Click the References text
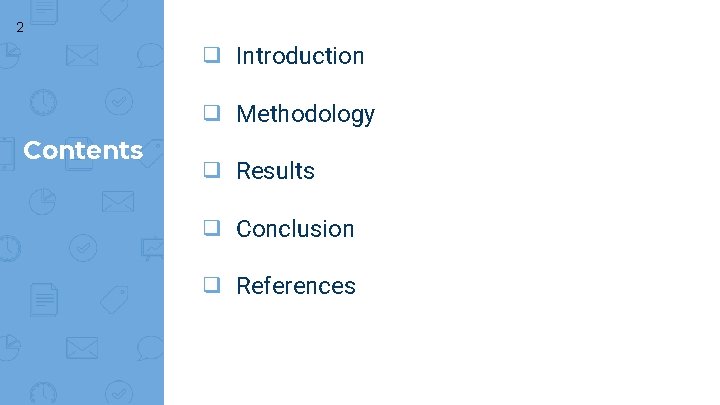Image resolution: width=720 pixels, height=405 pixels. pyautogui.click(x=296, y=286)
